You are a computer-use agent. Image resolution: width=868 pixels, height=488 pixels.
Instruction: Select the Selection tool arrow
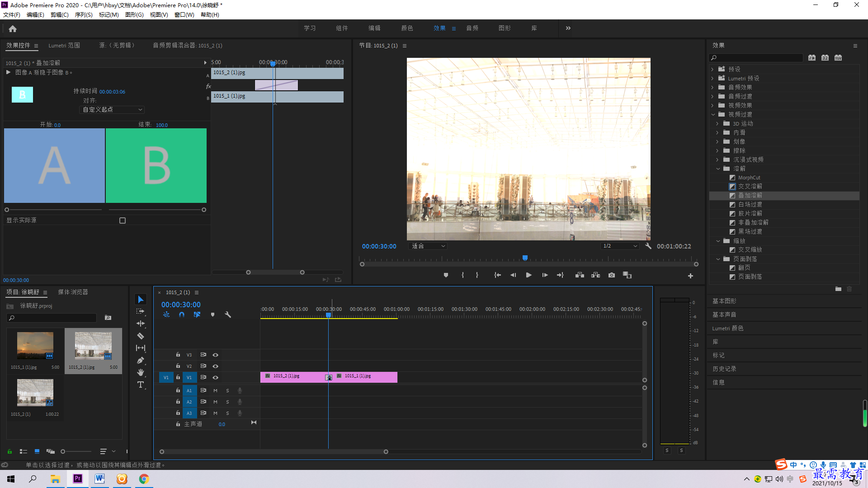(141, 300)
